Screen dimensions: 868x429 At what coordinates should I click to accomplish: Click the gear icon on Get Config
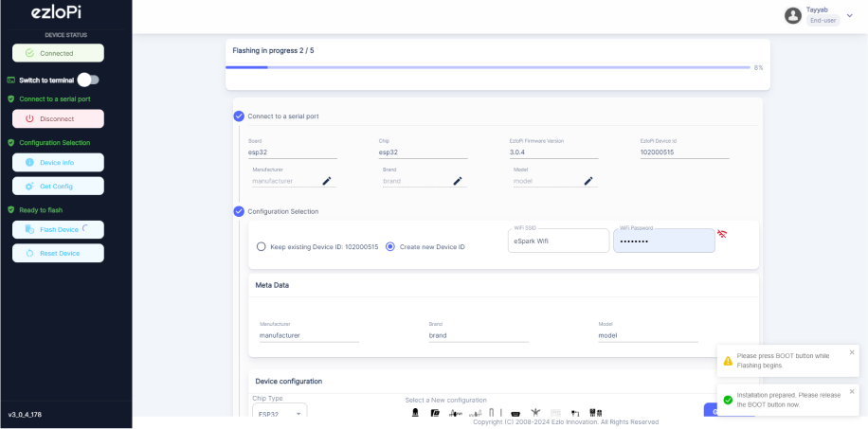coord(30,187)
